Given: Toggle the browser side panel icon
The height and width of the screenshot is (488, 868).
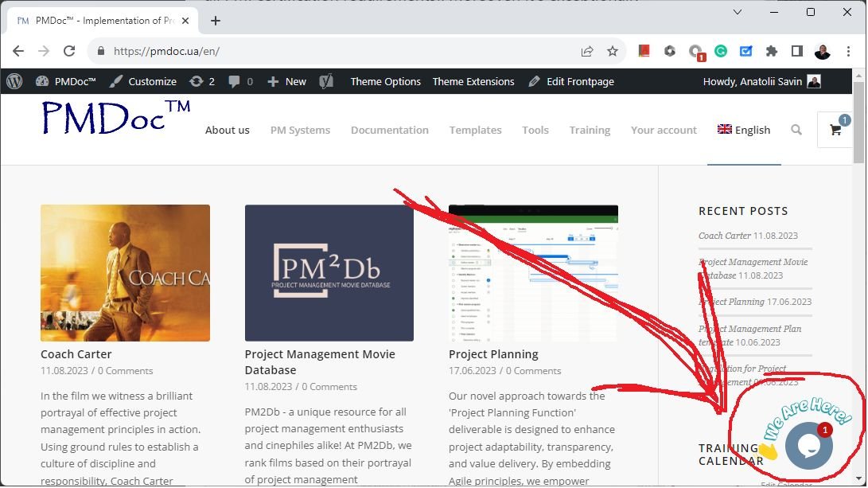Looking at the screenshot, I should tap(796, 51).
